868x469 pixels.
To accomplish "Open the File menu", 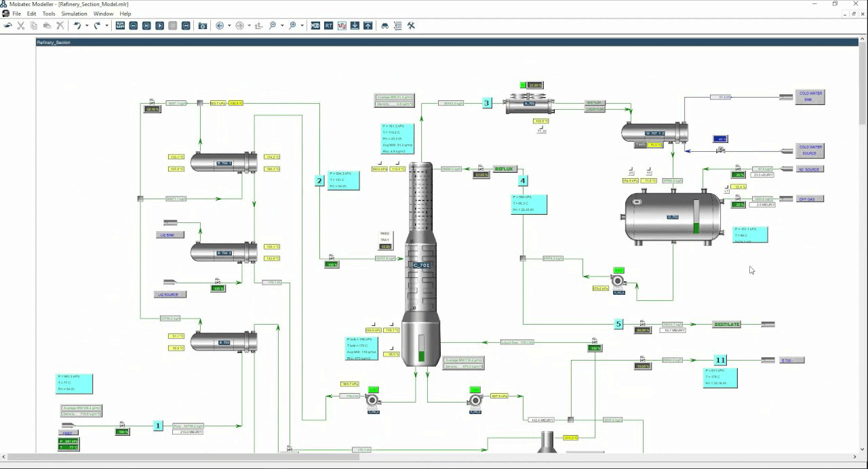I will (16, 14).
